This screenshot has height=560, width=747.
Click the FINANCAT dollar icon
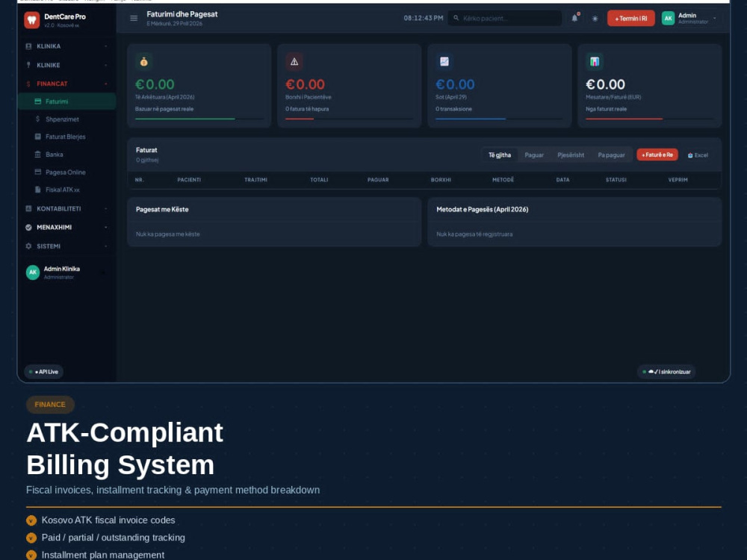[x=28, y=84]
